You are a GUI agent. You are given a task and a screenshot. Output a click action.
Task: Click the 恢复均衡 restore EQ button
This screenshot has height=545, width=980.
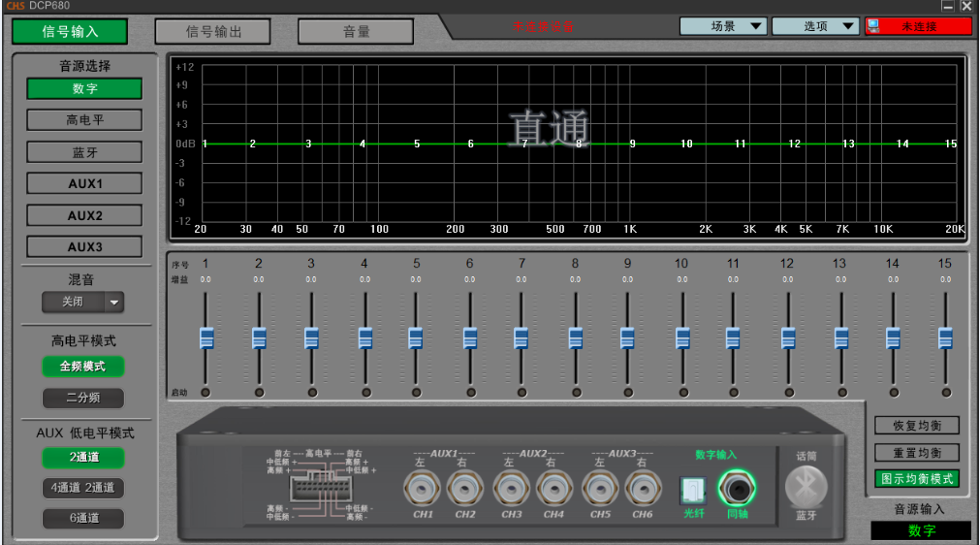(916, 426)
